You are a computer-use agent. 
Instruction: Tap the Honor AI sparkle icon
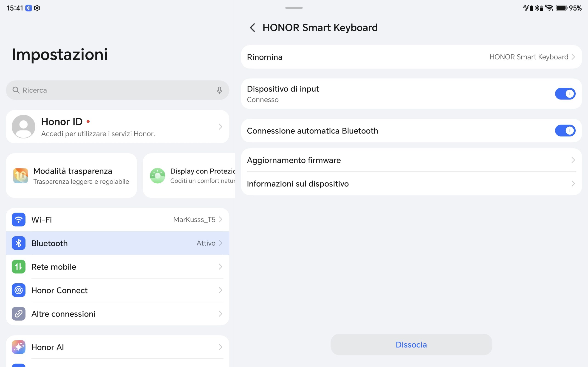[x=19, y=347]
